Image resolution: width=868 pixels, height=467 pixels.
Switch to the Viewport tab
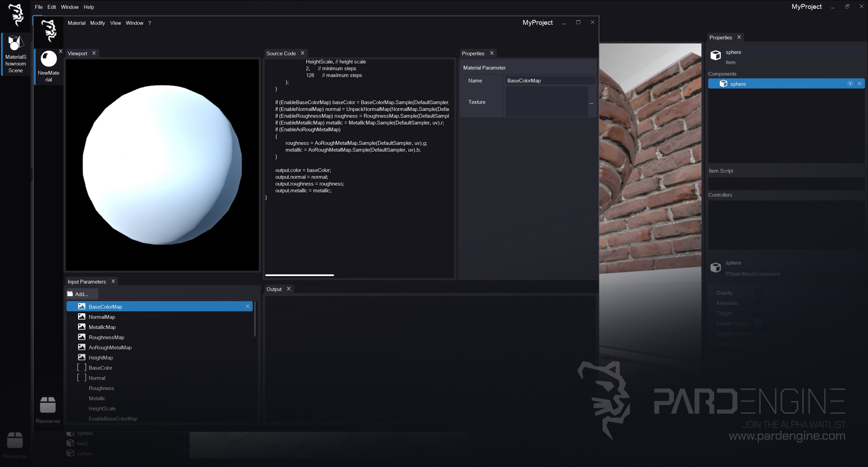[77, 54]
